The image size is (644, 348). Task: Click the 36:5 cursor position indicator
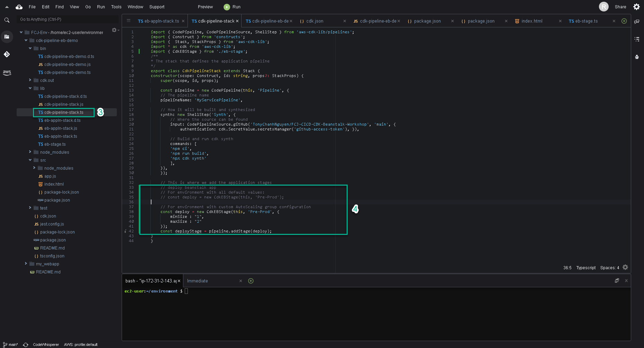[567, 268]
